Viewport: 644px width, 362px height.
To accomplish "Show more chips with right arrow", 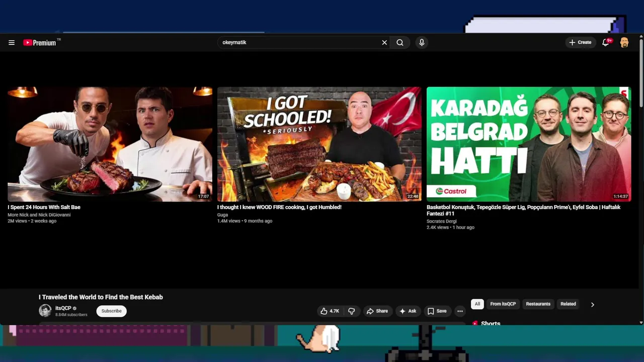I will 592,305.
